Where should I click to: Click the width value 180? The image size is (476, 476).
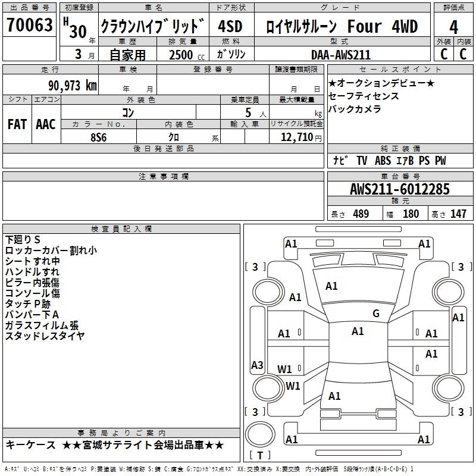pyautogui.click(x=411, y=214)
